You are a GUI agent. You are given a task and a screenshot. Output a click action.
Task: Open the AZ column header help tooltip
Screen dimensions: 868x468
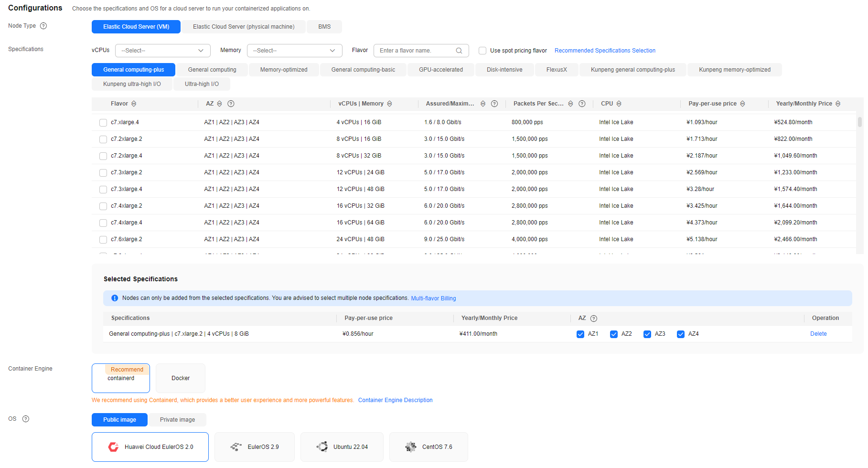[231, 104]
